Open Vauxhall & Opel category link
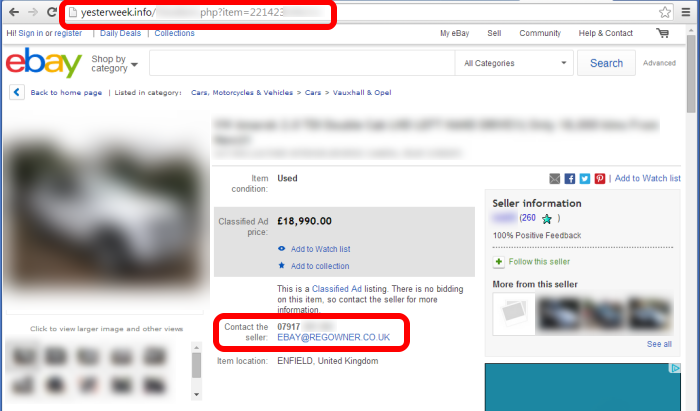 (x=362, y=92)
